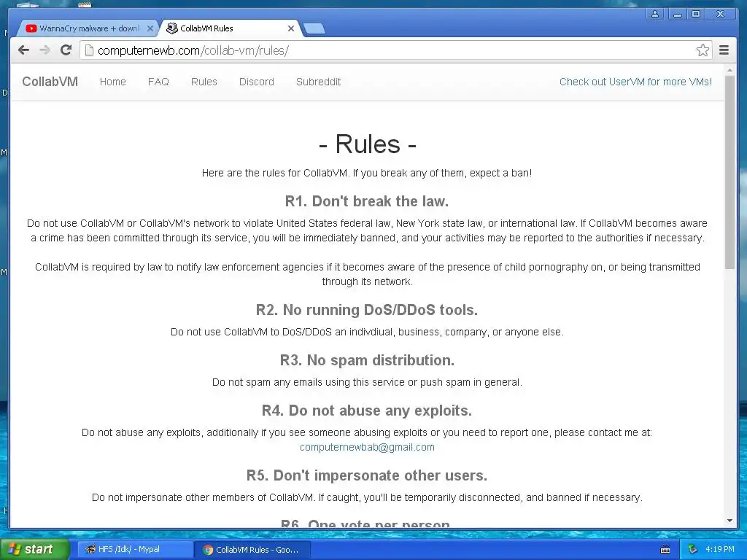747x560 pixels.
Task: Click the 4:19 PM system clock
Action: 720,549
